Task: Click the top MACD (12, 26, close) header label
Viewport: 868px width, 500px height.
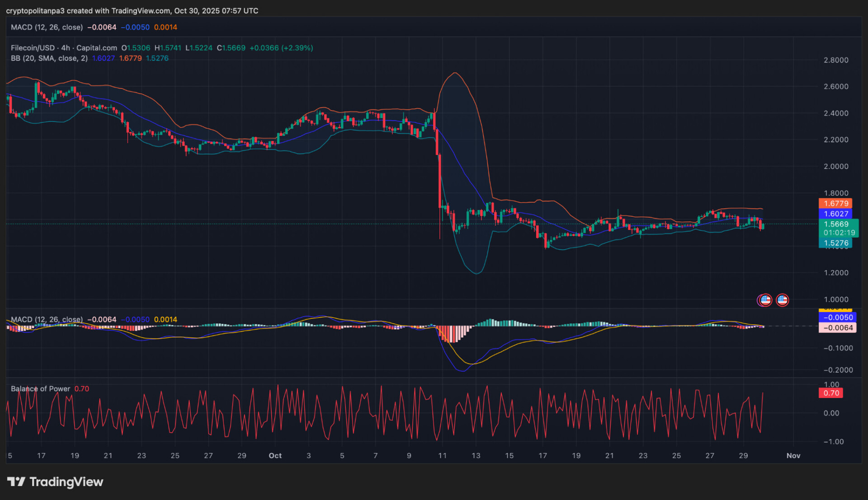Action: click(47, 27)
